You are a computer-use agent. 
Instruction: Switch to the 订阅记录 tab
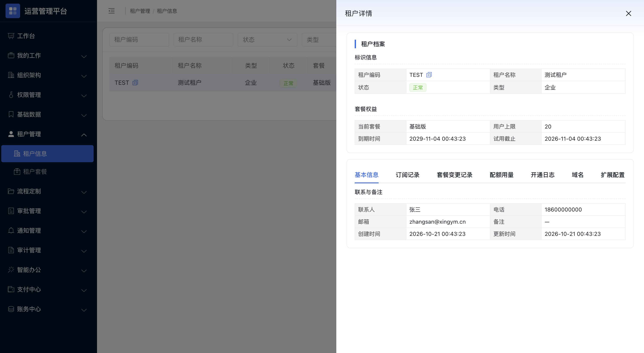[407, 175]
